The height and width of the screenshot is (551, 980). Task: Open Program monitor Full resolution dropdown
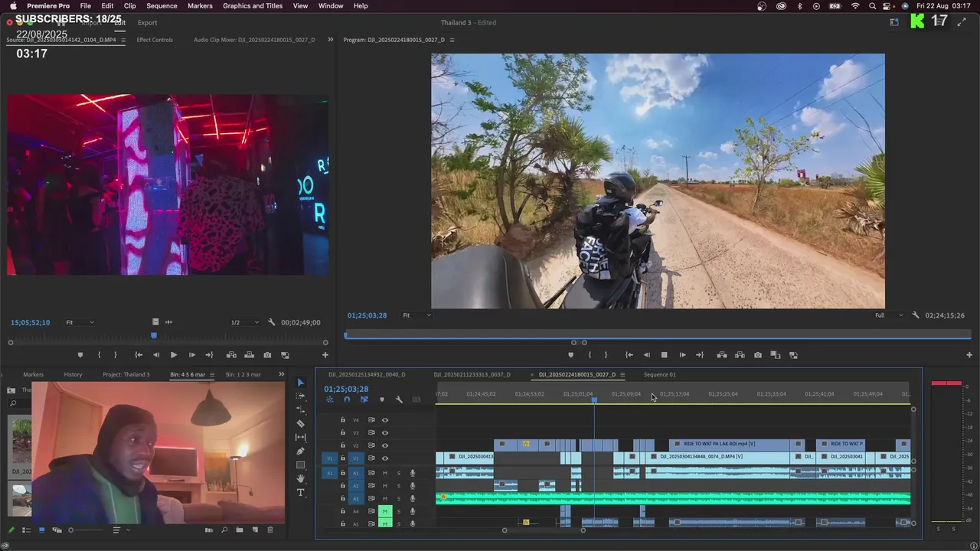[x=889, y=315]
